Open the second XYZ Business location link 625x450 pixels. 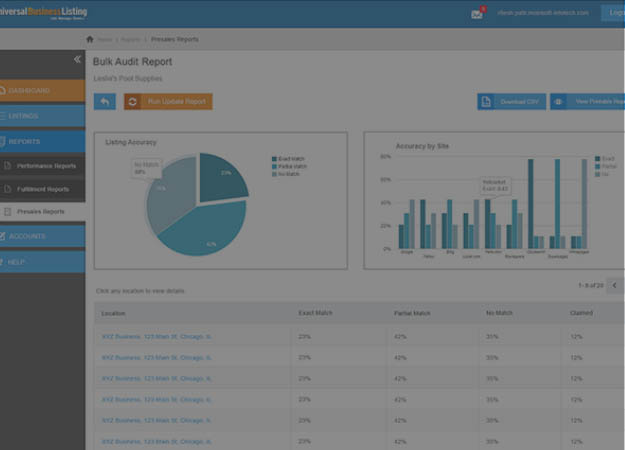[x=156, y=358]
